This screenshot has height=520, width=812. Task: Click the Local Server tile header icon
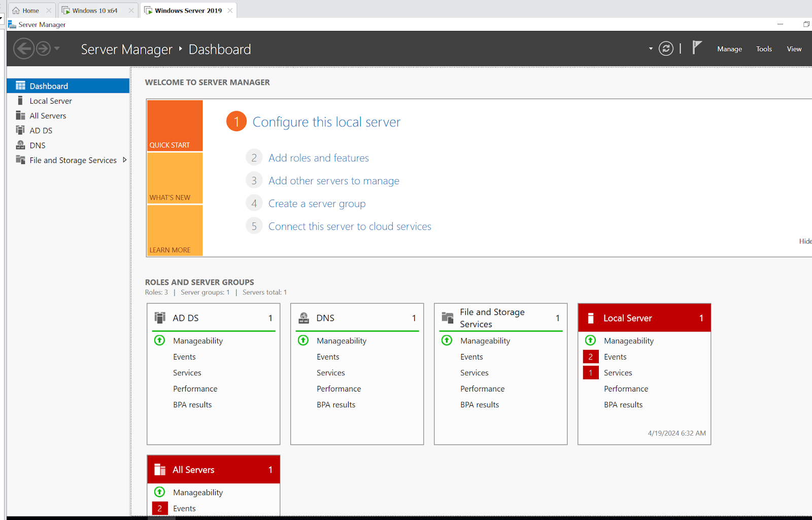pyautogui.click(x=591, y=318)
